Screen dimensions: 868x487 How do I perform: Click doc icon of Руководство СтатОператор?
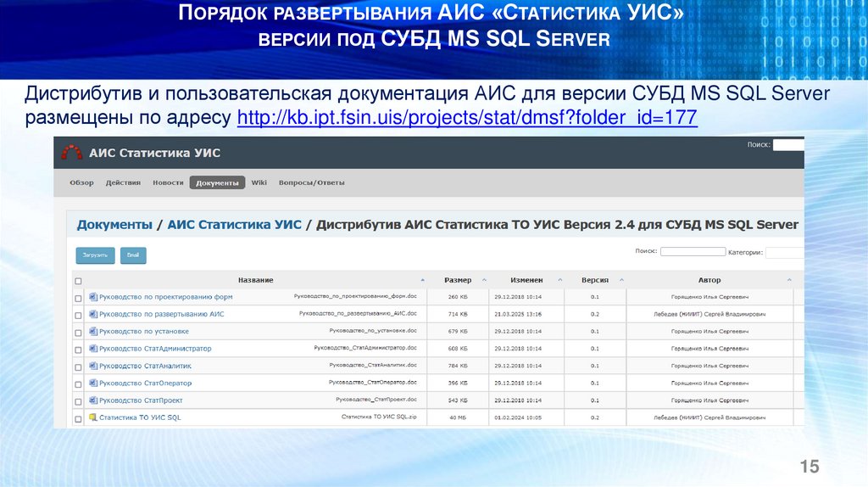pos(93,383)
